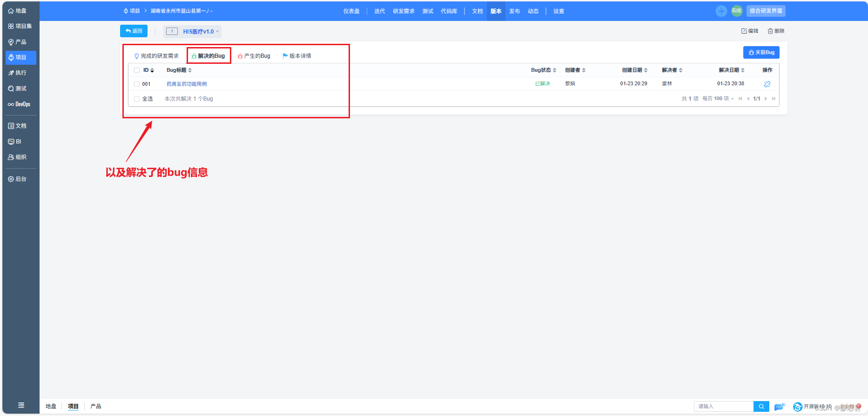Go to next page of the table
This screenshot has height=416, width=868.
click(766, 99)
